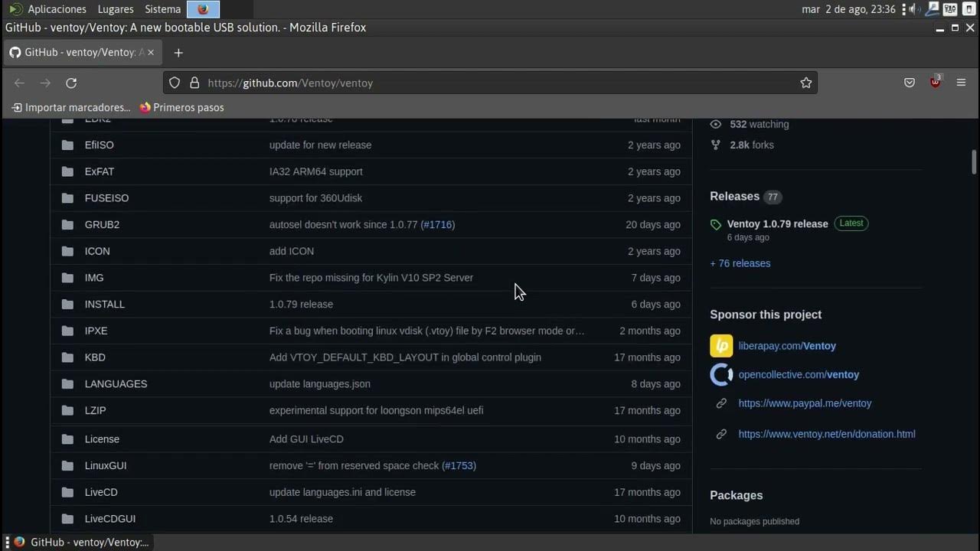980x551 pixels.
Task: Click the opencollective sponsor logo
Action: click(x=721, y=375)
